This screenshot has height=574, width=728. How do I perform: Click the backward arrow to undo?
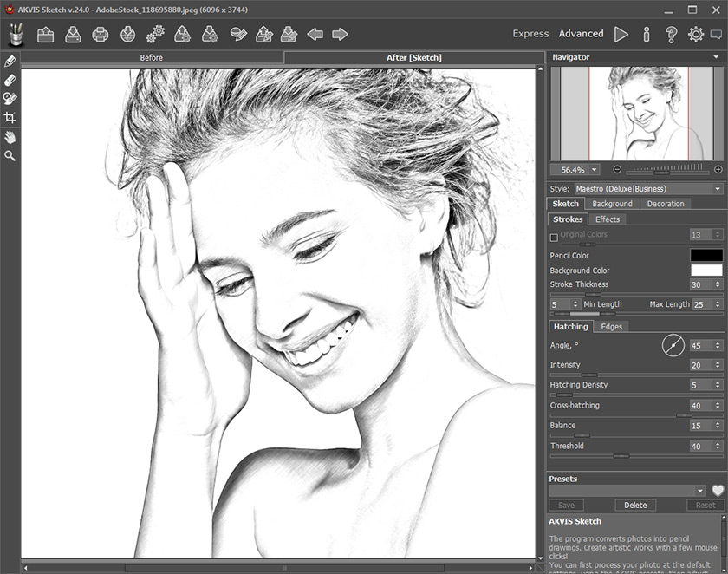[315, 34]
